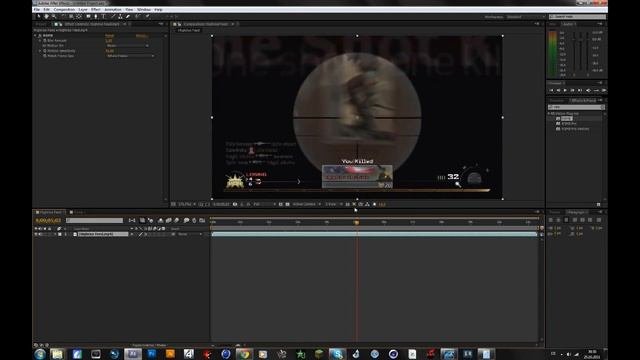Viewport: 640px width, 360px height.
Task: Select the Zoom magnifier tool
Action: point(54,17)
